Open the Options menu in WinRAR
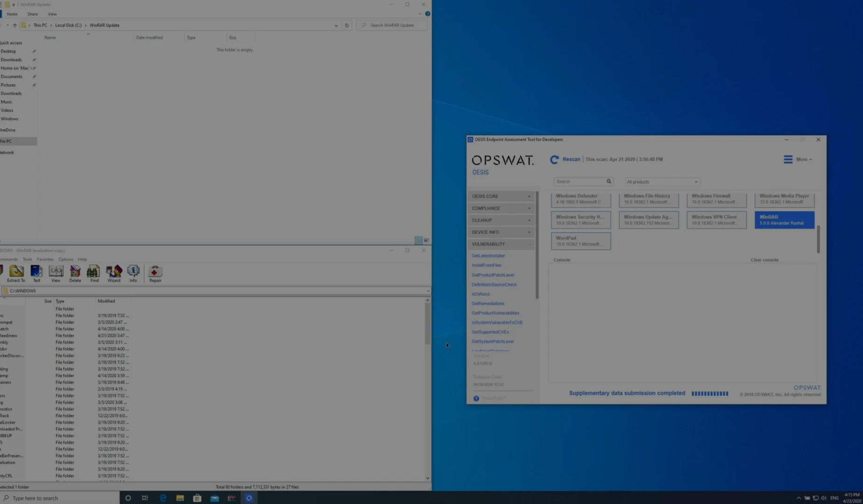The height and width of the screenshot is (504, 863). tap(66, 259)
